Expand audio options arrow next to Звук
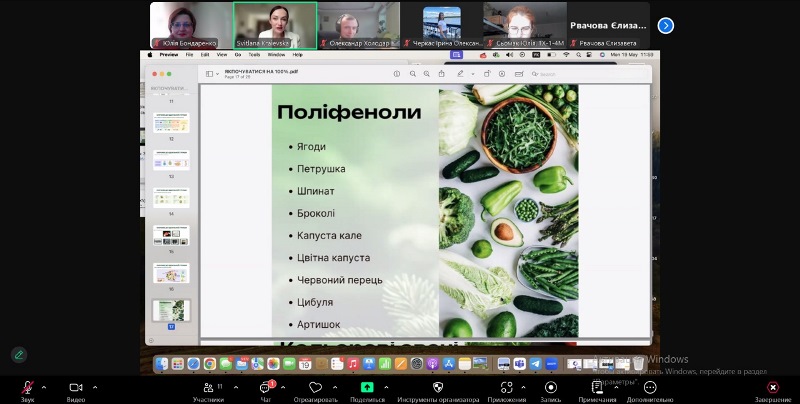This screenshot has width=800, height=404. (x=44, y=388)
